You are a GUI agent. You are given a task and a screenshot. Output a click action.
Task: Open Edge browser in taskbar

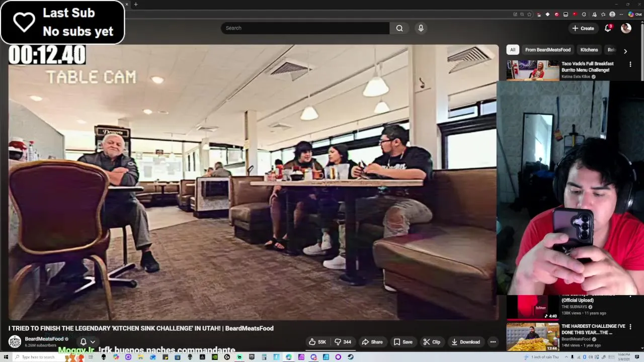point(289,357)
